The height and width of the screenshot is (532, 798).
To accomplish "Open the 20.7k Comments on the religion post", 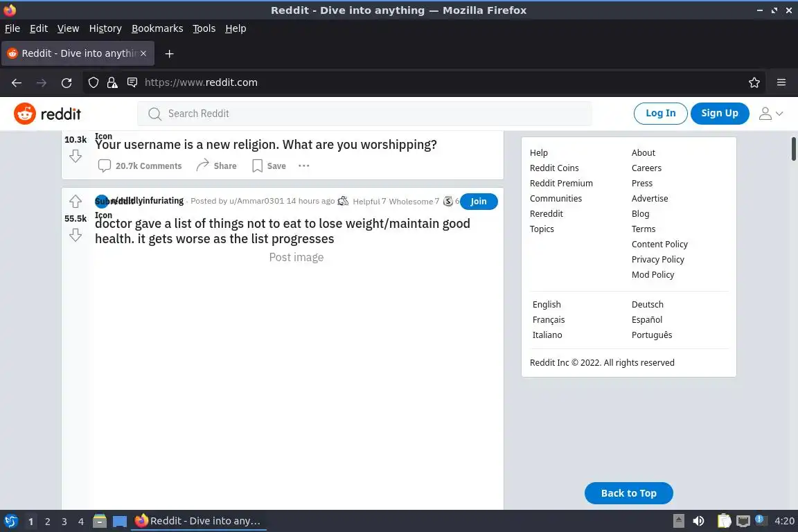I will [139, 166].
